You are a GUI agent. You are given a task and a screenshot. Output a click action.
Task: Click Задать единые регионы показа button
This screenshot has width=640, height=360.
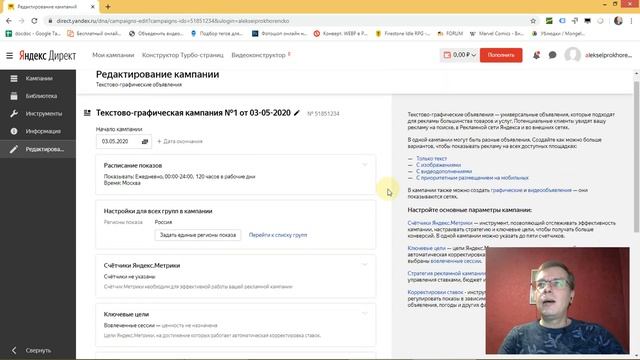(198, 235)
